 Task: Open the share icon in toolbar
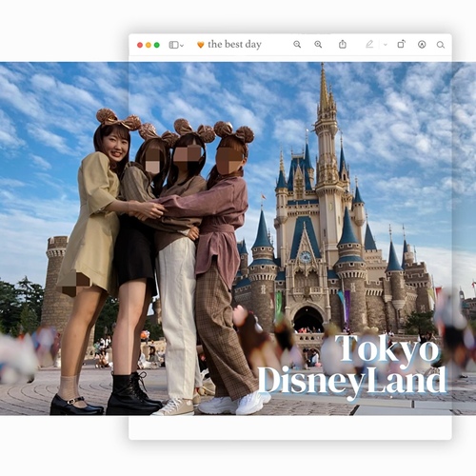click(343, 44)
